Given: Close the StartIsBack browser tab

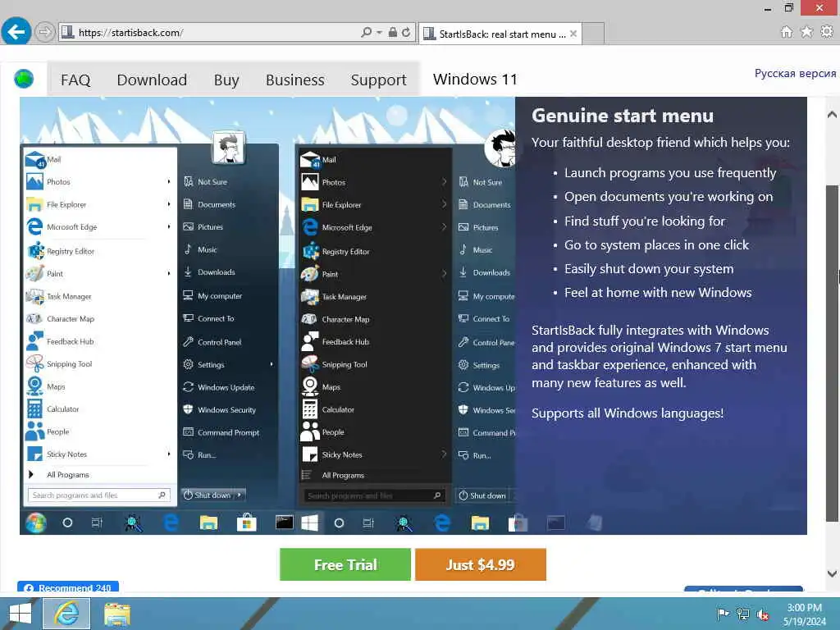Looking at the screenshot, I should click(x=573, y=34).
